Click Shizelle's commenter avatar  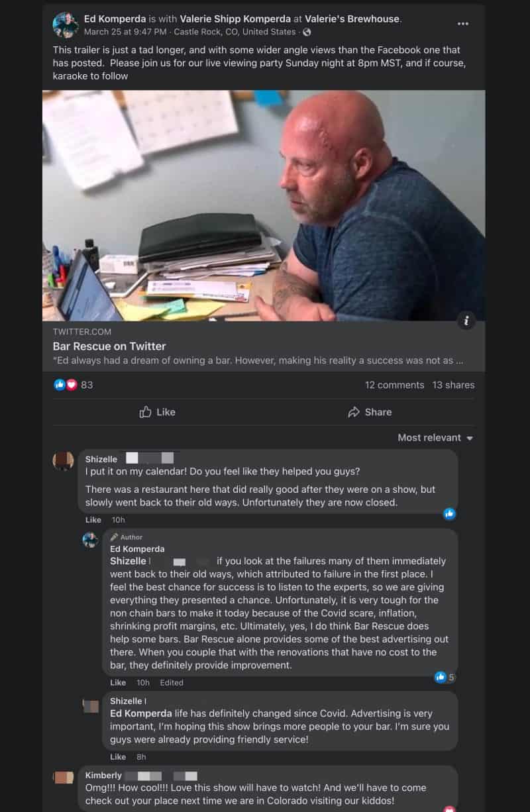tap(63, 461)
